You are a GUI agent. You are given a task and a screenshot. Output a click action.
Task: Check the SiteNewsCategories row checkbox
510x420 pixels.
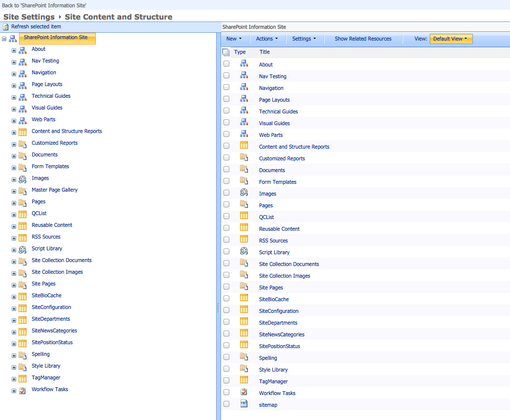pos(226,333)
